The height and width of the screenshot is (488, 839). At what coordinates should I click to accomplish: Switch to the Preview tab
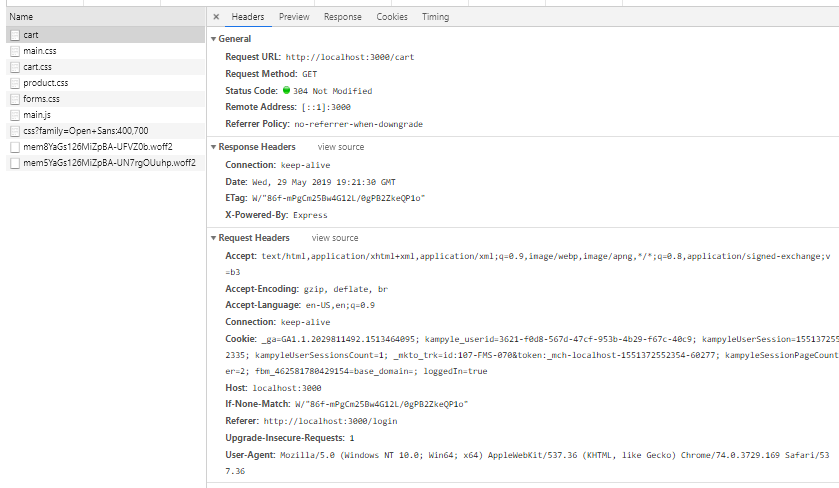click(x=294, y=17)
